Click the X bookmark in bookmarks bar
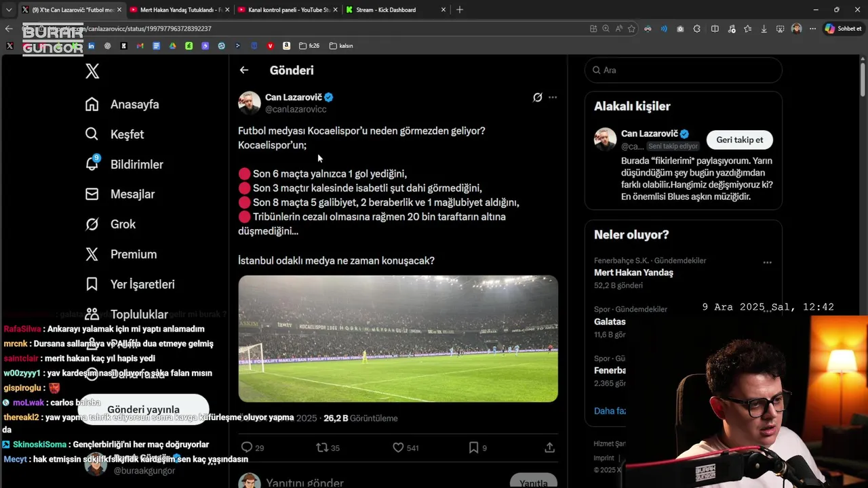The height and width of the screenshot is (488, 868). tap(9, 46)
